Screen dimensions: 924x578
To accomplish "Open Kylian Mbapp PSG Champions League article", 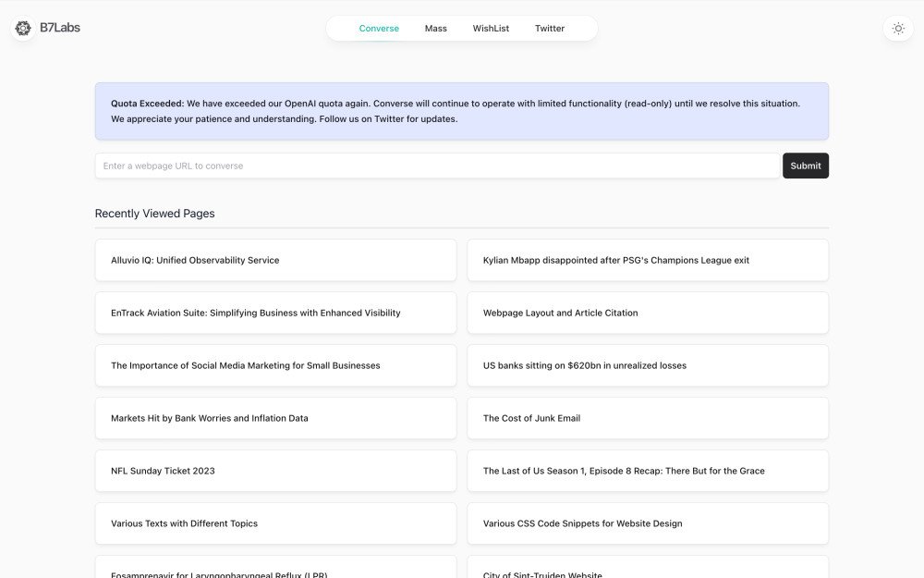I will coord(647,261).
